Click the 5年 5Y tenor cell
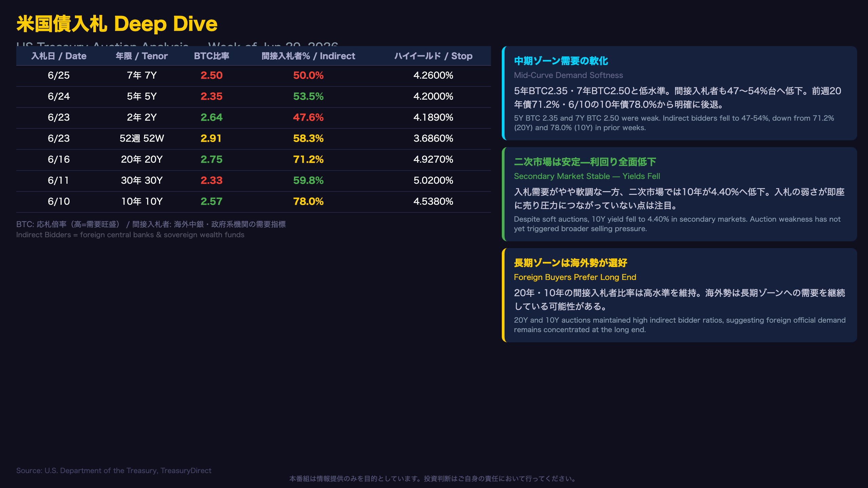The image size is (868, 488). click(142, 96)
